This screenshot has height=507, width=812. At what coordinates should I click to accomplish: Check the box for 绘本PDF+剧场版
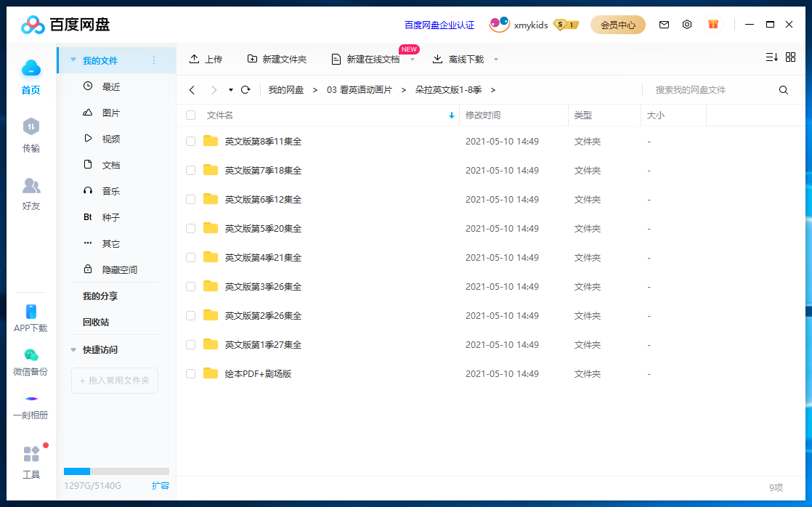[x=190, y=373]
